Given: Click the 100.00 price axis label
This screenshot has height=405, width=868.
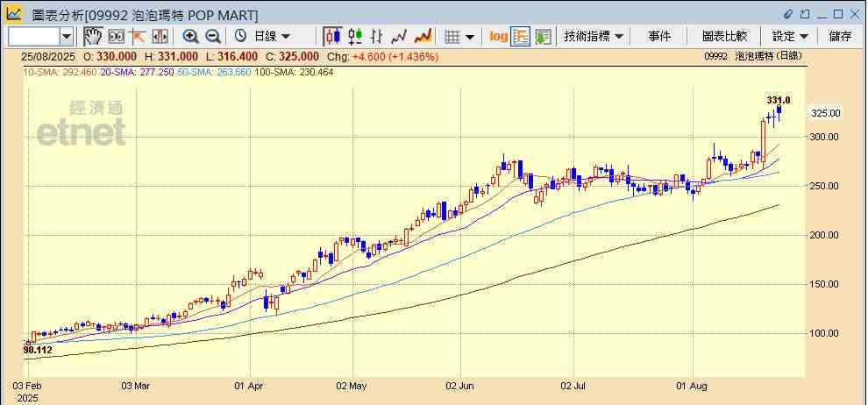Looking at the screenshot, I should (x=825, y=333).
